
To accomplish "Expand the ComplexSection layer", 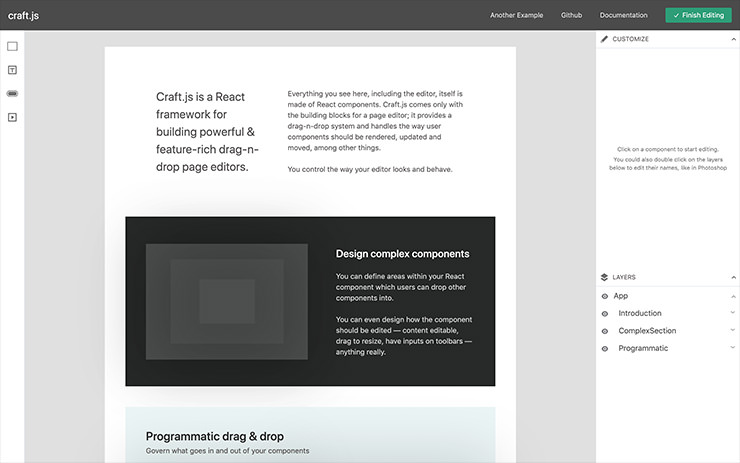I will tap(732, 330).
